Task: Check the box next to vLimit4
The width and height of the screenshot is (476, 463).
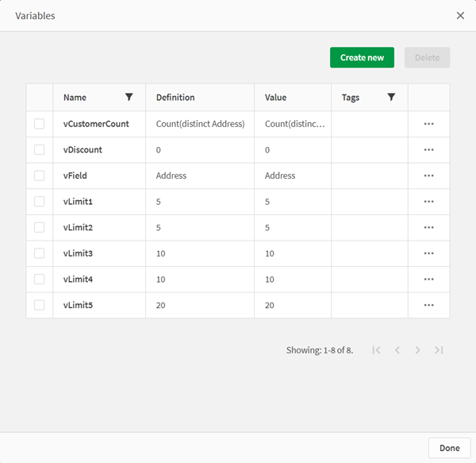Action: [40, 279]
